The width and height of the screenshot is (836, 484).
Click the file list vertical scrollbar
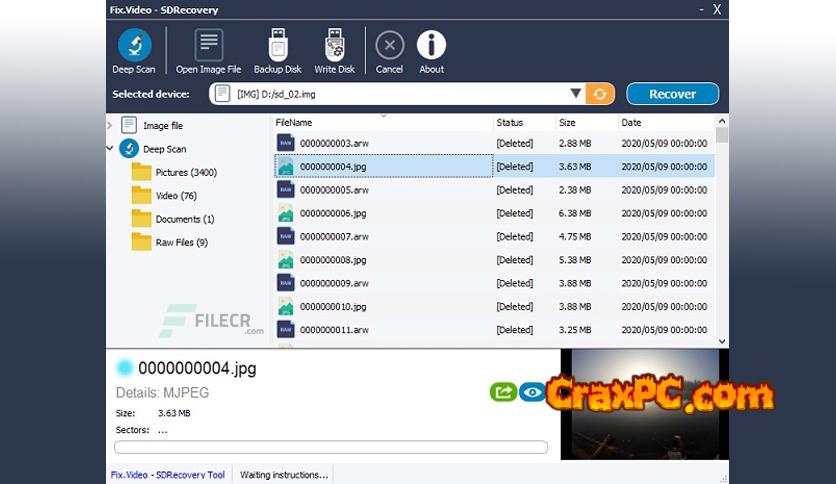(722, 230)
